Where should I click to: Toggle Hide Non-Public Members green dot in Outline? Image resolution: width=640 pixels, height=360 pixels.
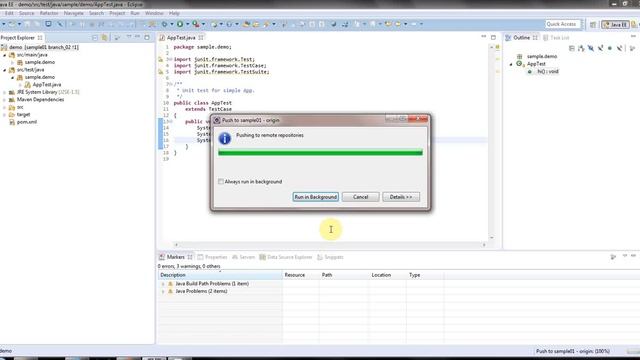(x=610, y=48)
